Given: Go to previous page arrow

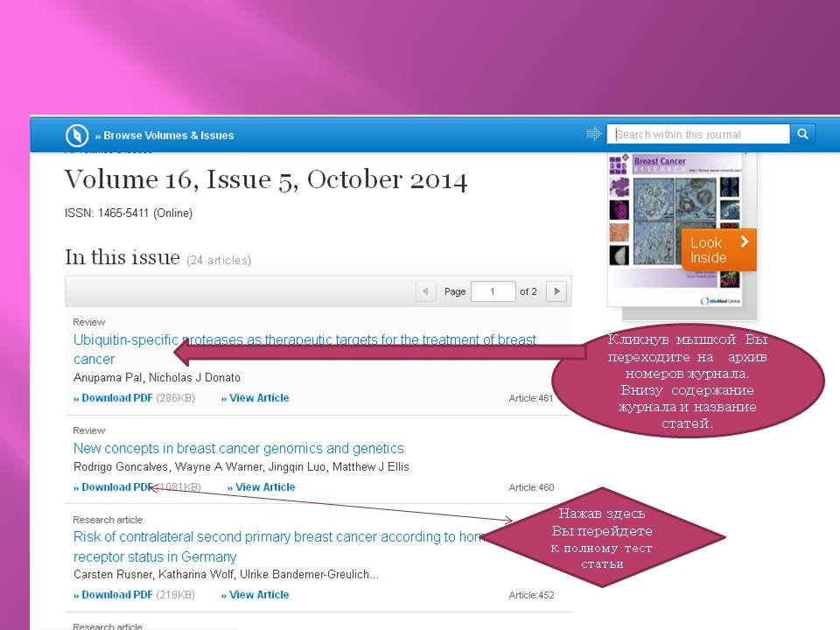Looking at the screenshot, I should pos(425,291).
